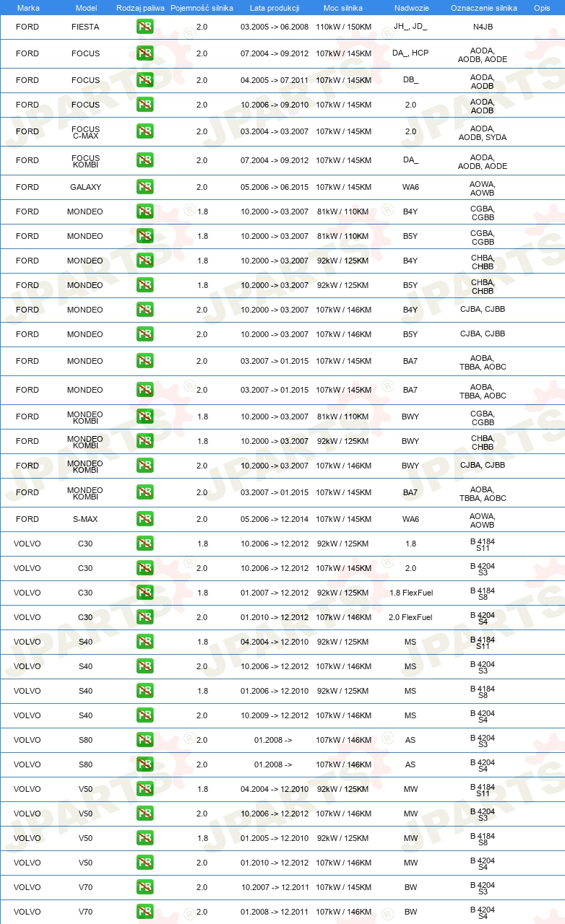Image resolution: width=565 pixels, height=924 pixels.
Task: Click fuel icon for VOLVO V50 from 01.2010
Action: (x=145, y=863)
